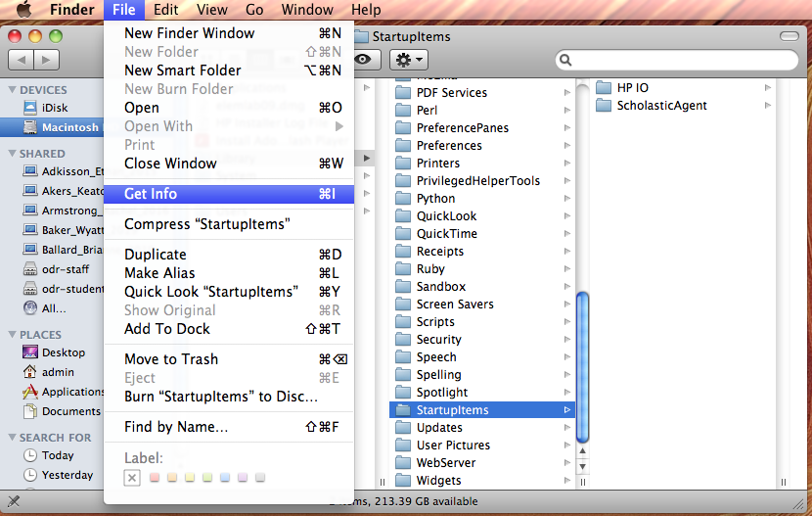
Task: Apply the red label color
Action: tap(155, 477)
